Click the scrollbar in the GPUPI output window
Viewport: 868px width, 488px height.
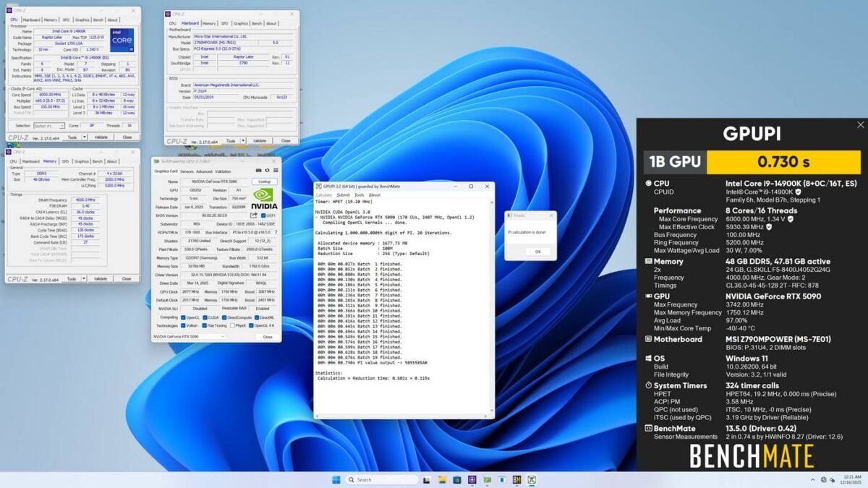[x=490, y=311]
